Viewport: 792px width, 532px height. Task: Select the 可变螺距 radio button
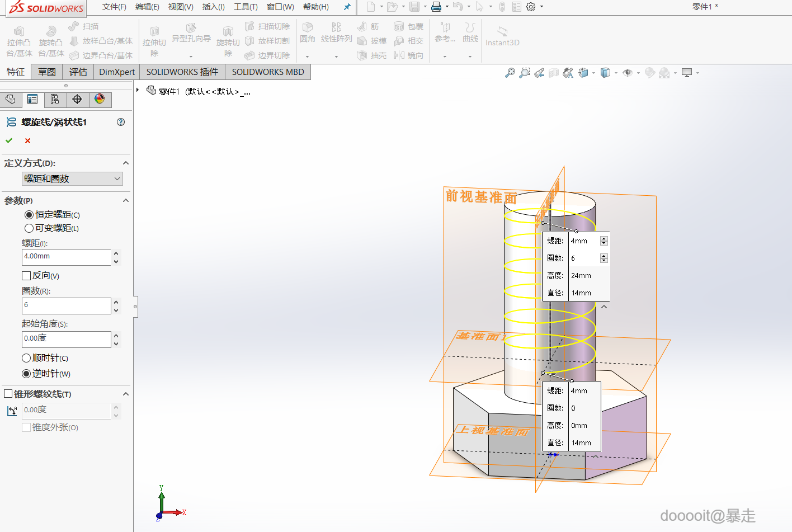[29, 228]
